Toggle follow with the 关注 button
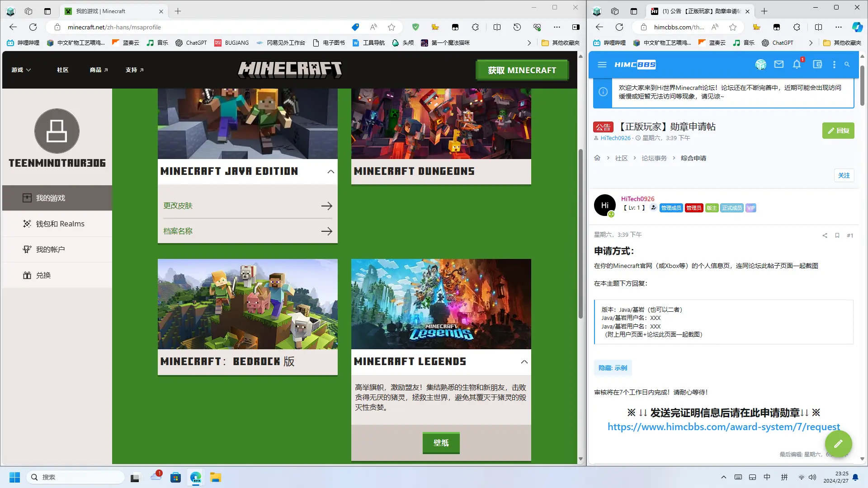Viewport: 868px width, 488px height. pos(844,175)
